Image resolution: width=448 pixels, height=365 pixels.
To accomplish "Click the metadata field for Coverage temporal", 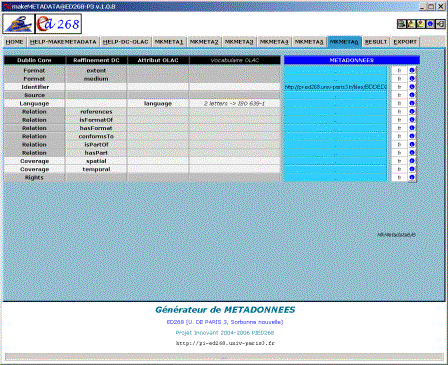I will click(335, 169).
